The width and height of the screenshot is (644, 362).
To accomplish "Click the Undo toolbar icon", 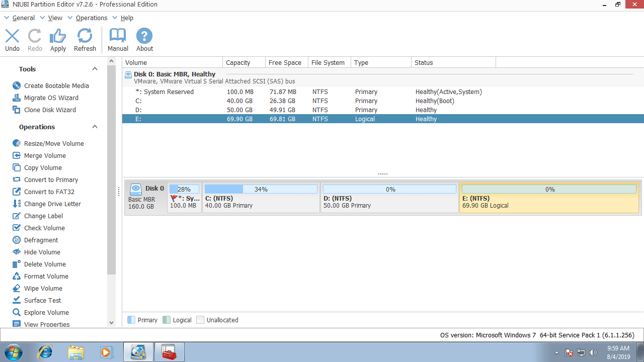I will tap(12, 36).
